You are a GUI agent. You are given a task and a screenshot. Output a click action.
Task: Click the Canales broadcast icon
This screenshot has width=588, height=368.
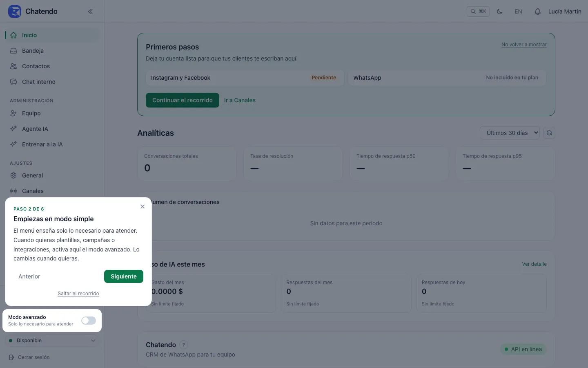pos(13,191)
